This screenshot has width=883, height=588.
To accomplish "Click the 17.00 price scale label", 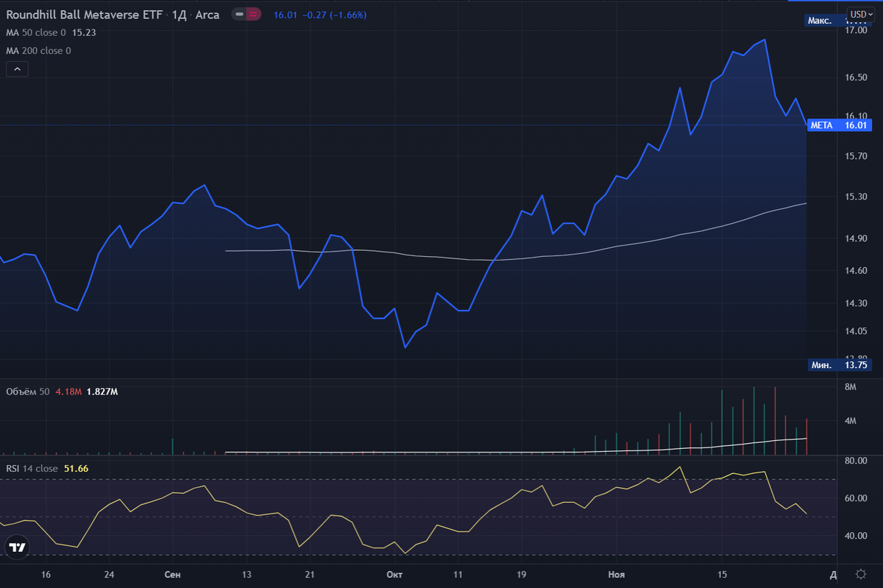I will pos(856,31).
